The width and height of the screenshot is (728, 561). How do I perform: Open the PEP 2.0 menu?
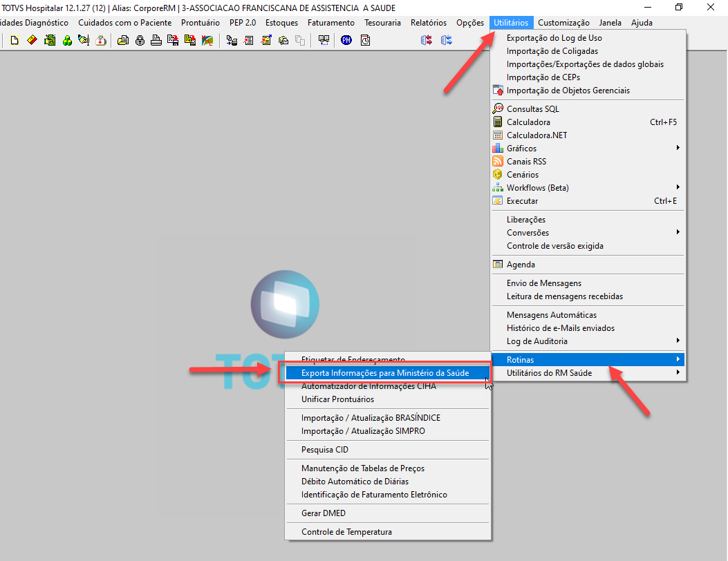coord(243,23)
